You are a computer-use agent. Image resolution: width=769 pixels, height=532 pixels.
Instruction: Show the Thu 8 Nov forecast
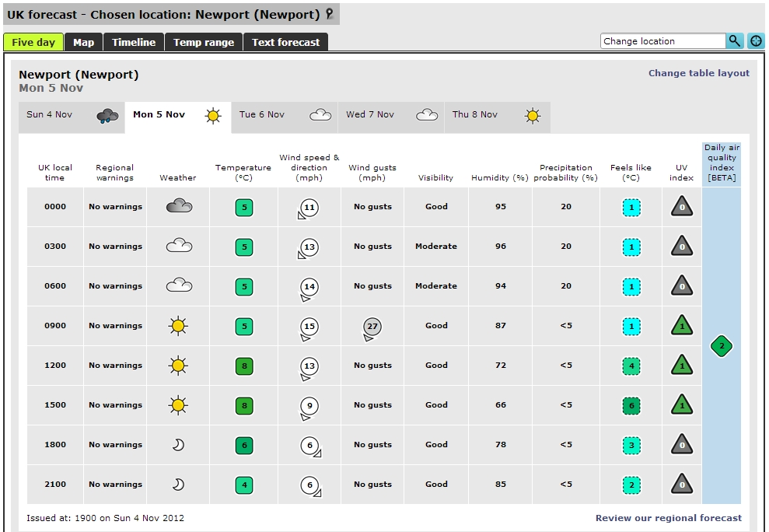pyautogui.click(x=496, y=116)
